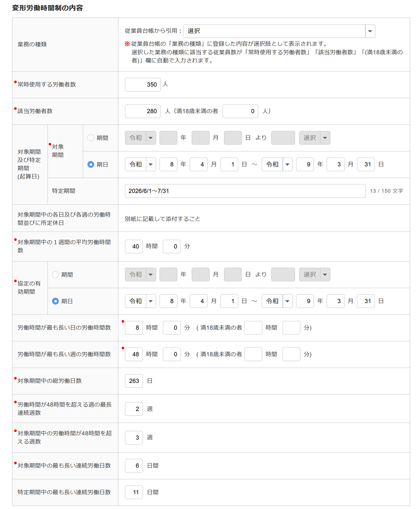Expand the start era dropdown in 協定の有効期間 期日 row

[x=140, y=301]
